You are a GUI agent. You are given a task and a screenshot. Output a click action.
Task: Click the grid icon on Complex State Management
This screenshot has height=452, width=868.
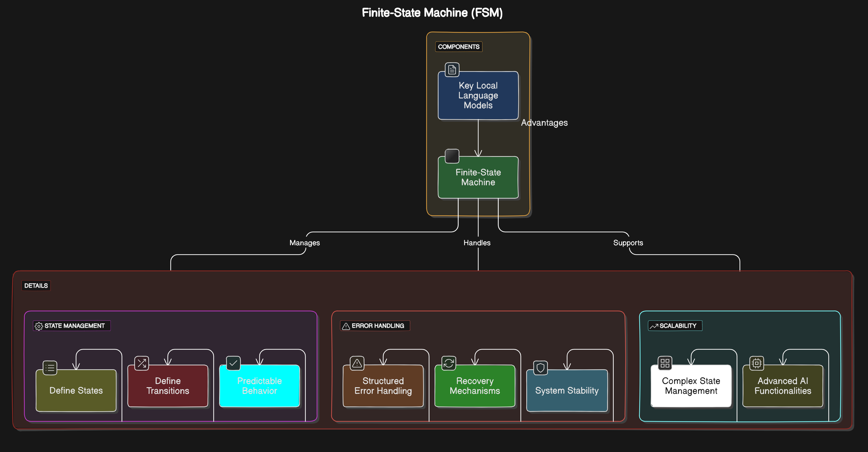[x=665, y=363]
